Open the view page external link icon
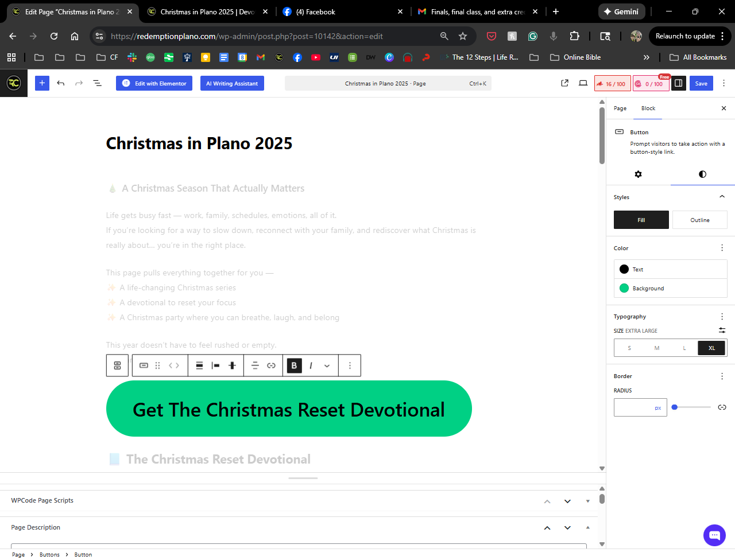The width and height of the screenshot is (735, 560). point(564,83)
